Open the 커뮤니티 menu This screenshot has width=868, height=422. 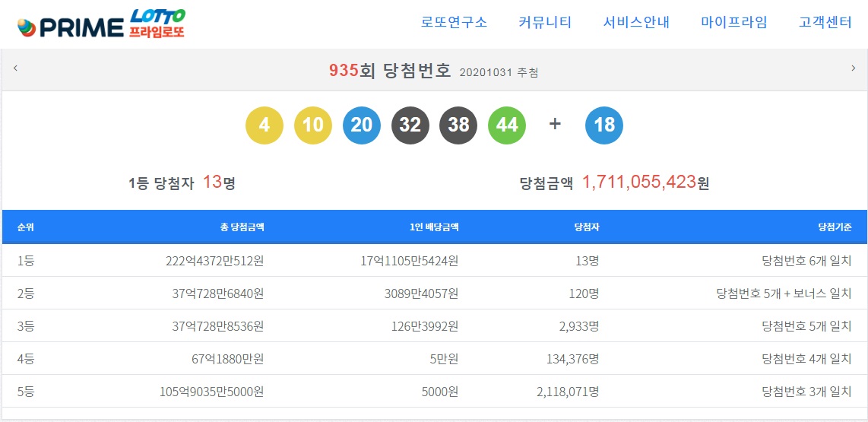click(x=545, y=23)
